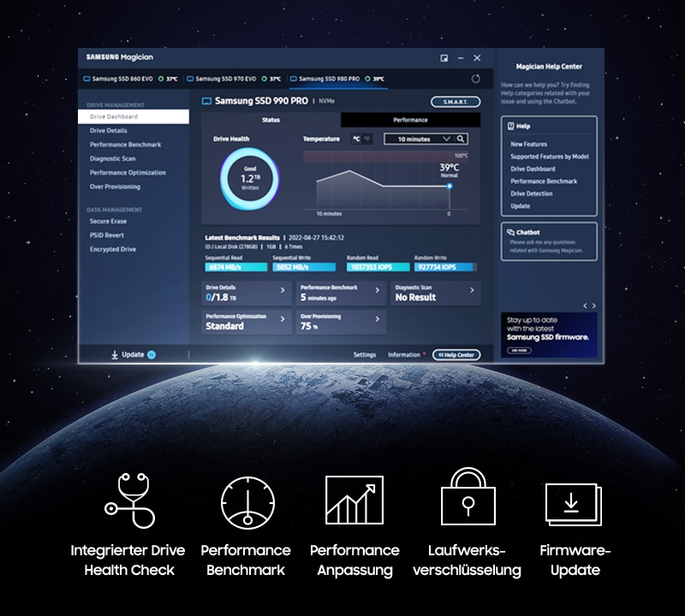Open Performance Benchmark help link in Help Center
The image size is (685, 616).
(x=544, y=181)
